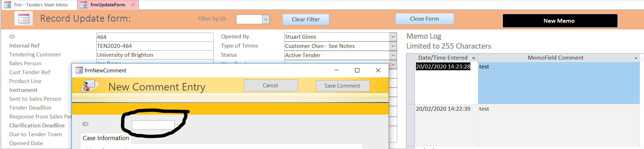Sort by Date/Time Entered column header

(442, 58)
